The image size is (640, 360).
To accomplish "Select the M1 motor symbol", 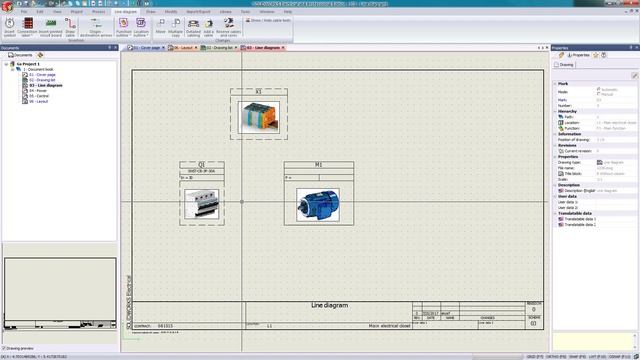I will coord(319,193).
